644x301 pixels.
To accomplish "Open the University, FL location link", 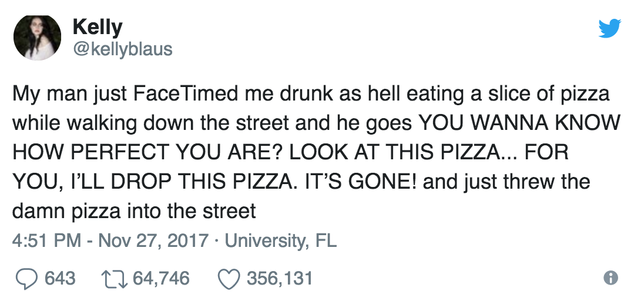I will point(281,241).
